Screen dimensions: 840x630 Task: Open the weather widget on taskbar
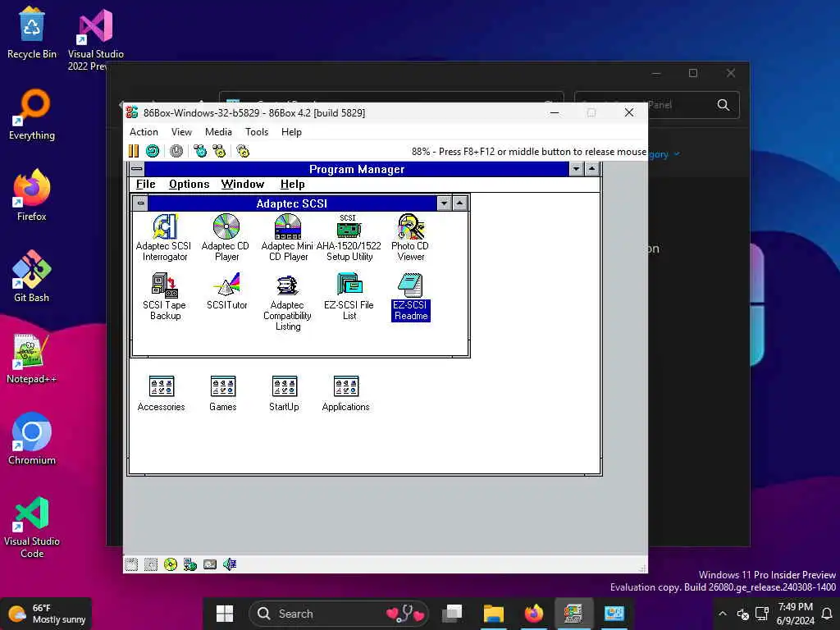pos(47,614)
